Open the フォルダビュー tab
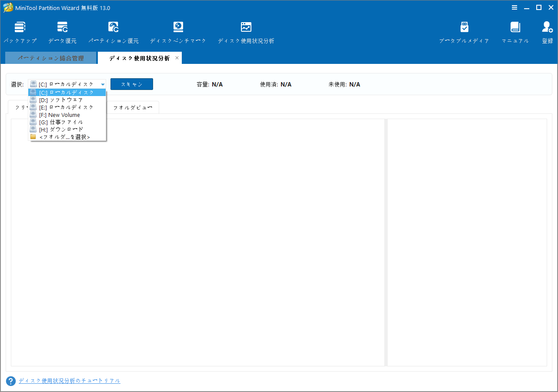Screen dimensions: 558x392 pyautogui.click(x=133, y=107)
